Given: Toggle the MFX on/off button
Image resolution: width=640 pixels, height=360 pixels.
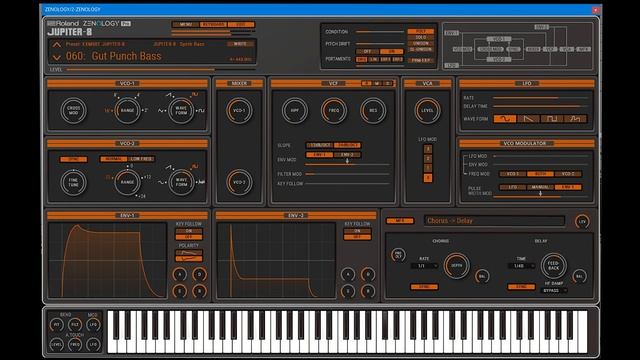Looking at the screenshot, I should click(x=400, y=221).
